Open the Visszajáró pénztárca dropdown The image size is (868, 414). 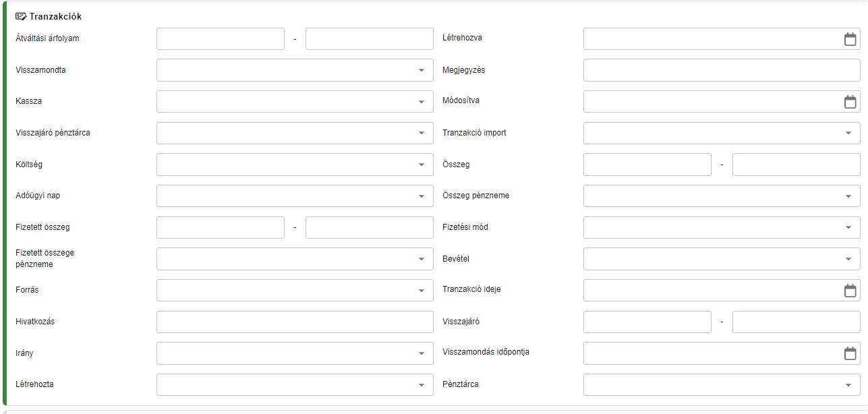295,133
